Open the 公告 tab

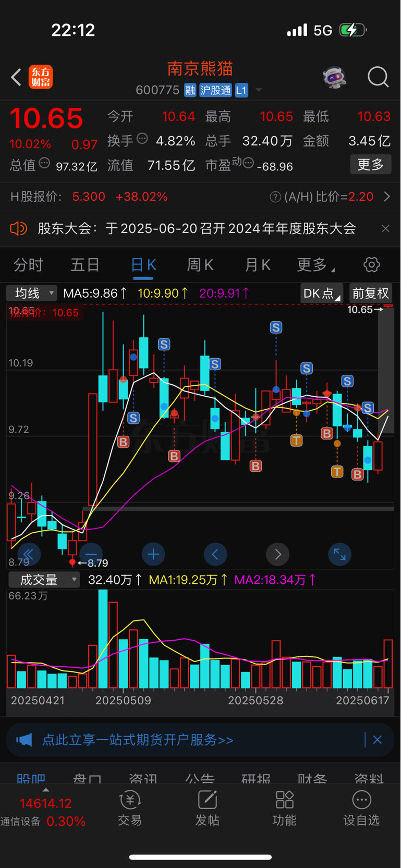(x=200, y=778)
